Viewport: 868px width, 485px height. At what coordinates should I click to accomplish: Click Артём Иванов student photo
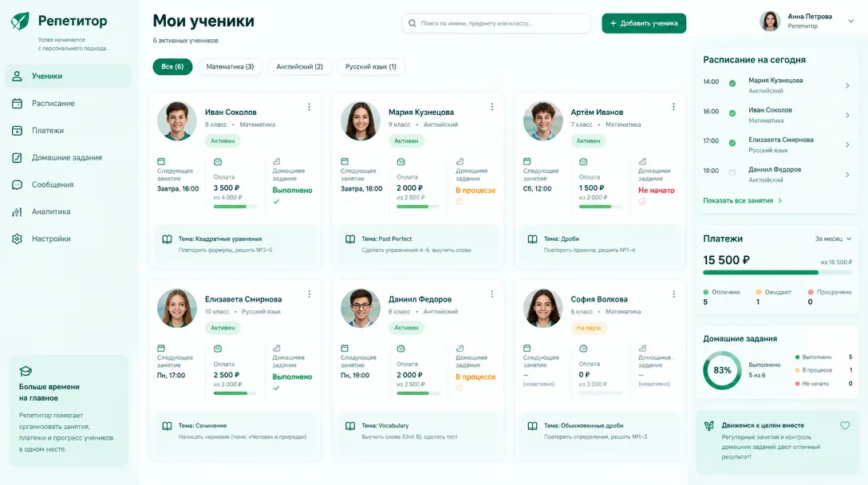click(x=542, y=120)
